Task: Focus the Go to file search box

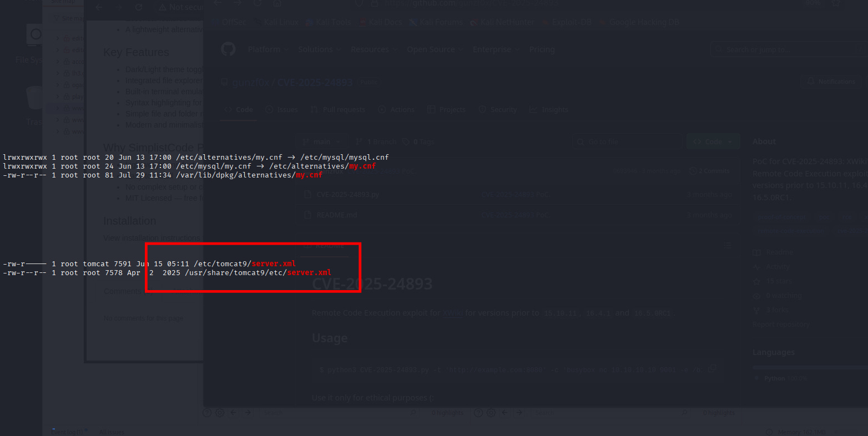Action: pyautogui.click(x=627, y=142)
